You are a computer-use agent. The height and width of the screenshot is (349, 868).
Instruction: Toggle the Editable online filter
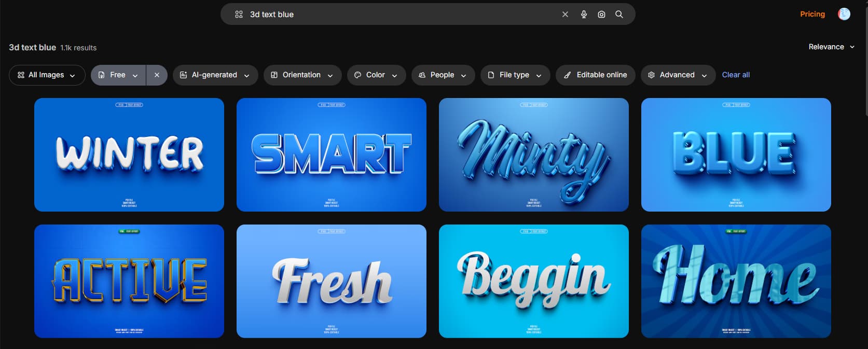pos(596,75)
